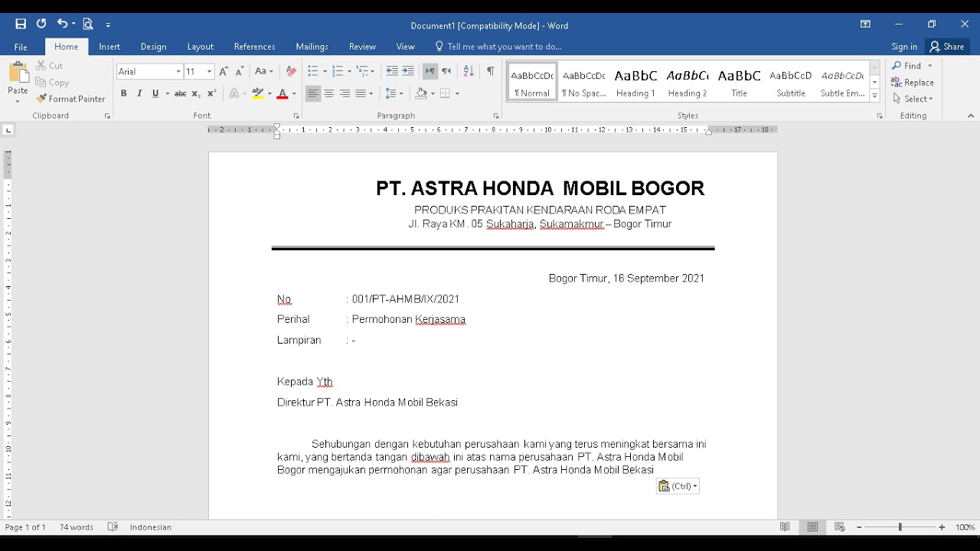Switch to the References tab
The width and height of the screenshot is (980, 551).
tap(254, 47)
